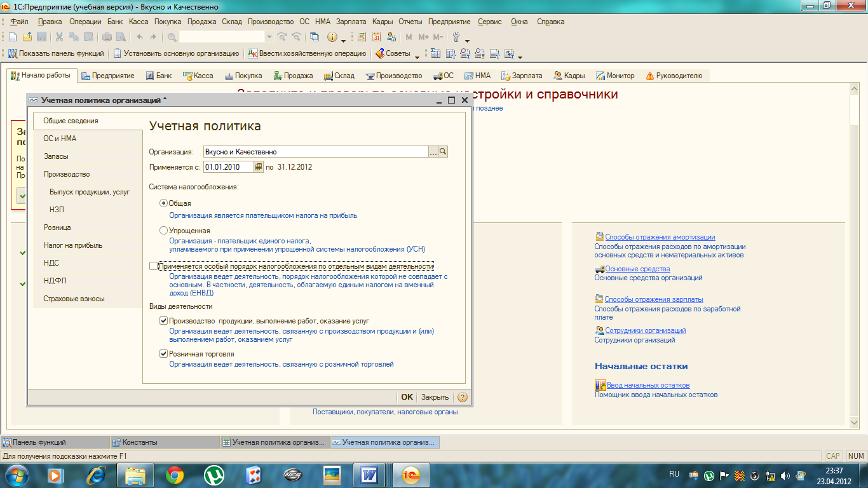Screen dimensions: 868x488
Task: Open Способы отражения зарплаты link
Action: (x=654, y=299)
